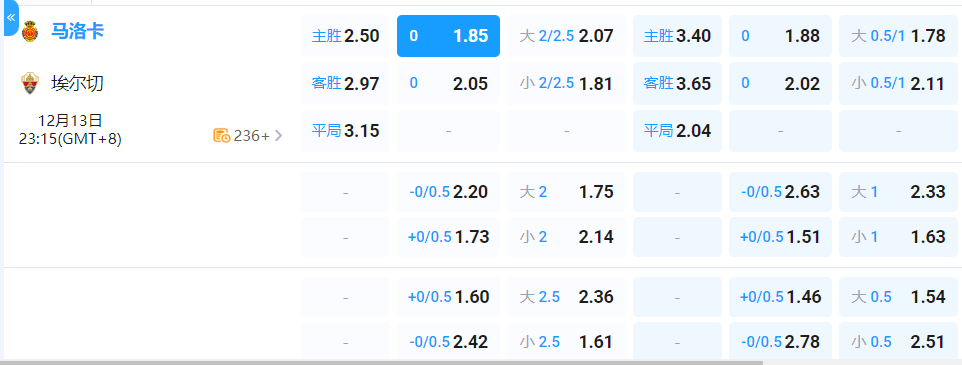
Task: Collapse the sidebar with the double-arrow icon
Action: click(x=10, y=18)
